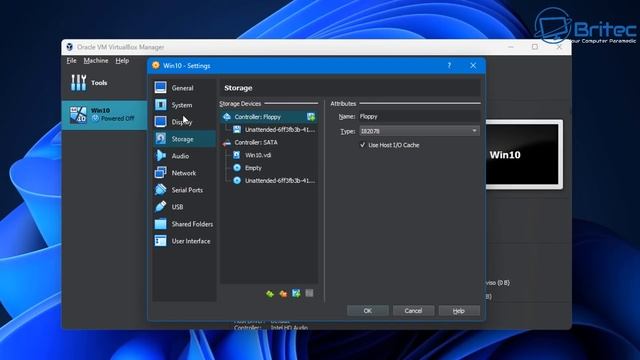Click the Add Attachment icon below the device list
The image size is (640, 360).
[x=296, y=293]
